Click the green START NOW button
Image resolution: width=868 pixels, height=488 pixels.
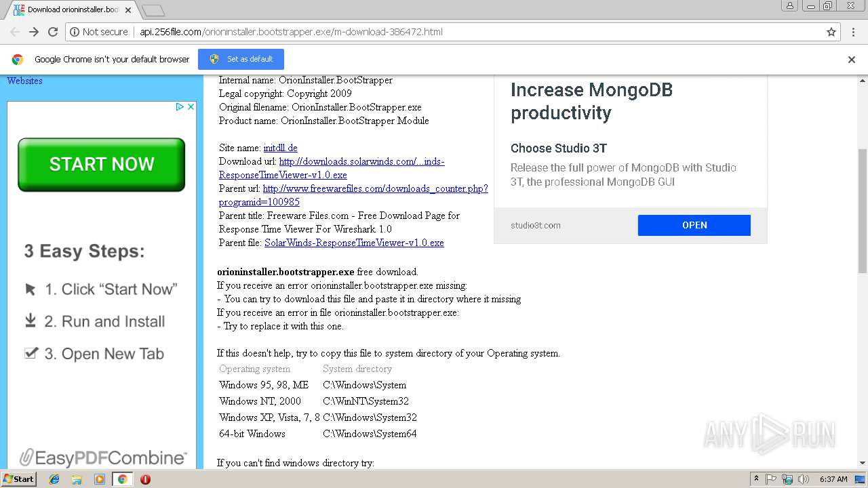101,165
